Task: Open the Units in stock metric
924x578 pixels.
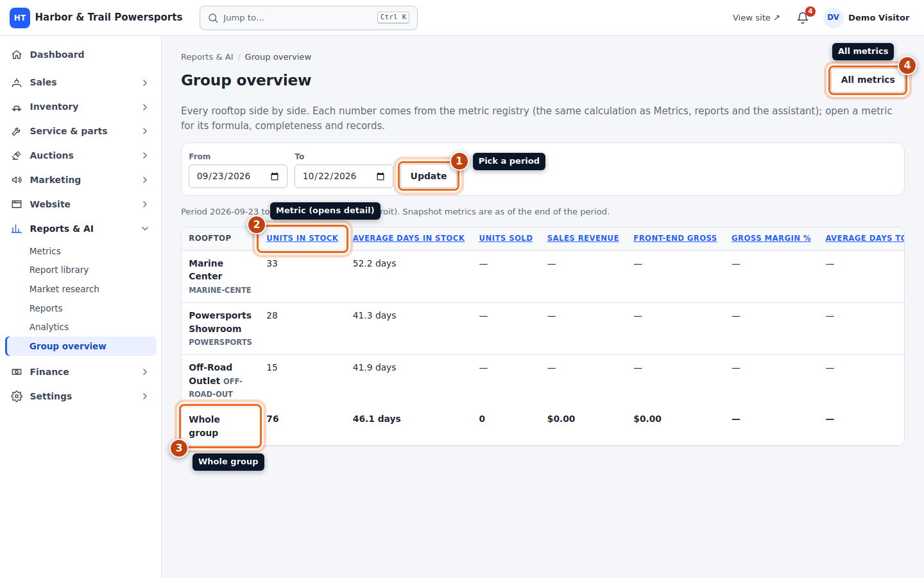Action: tap(302, 238)
